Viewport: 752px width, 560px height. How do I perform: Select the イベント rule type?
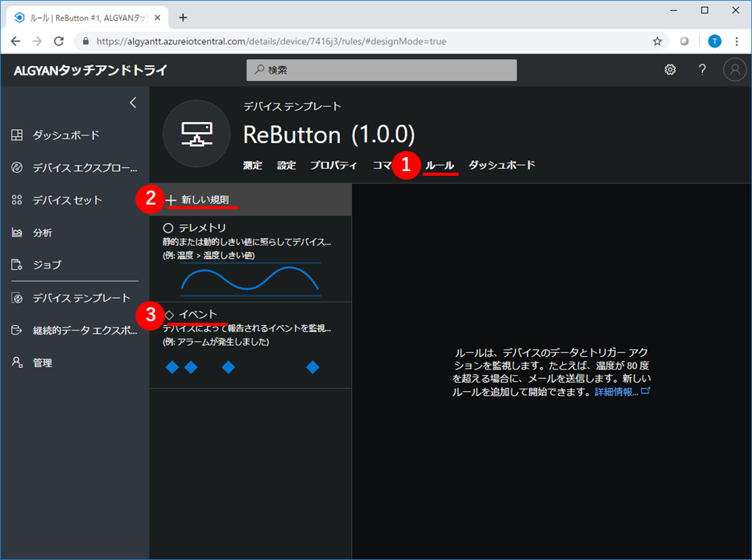[251, 345]
